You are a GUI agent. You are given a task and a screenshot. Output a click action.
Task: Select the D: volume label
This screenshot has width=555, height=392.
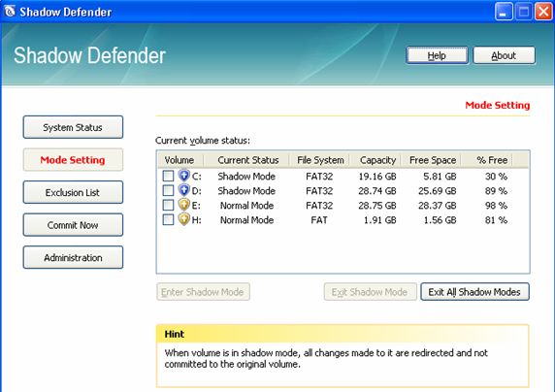tap(196, 191)
